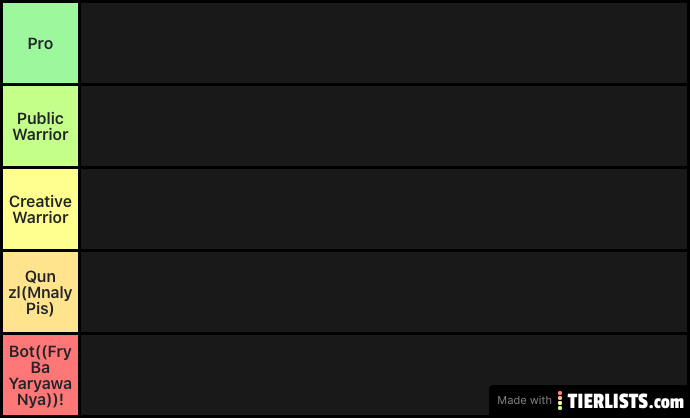Pick the lime green Public Warrior color block

coord(40,126)
